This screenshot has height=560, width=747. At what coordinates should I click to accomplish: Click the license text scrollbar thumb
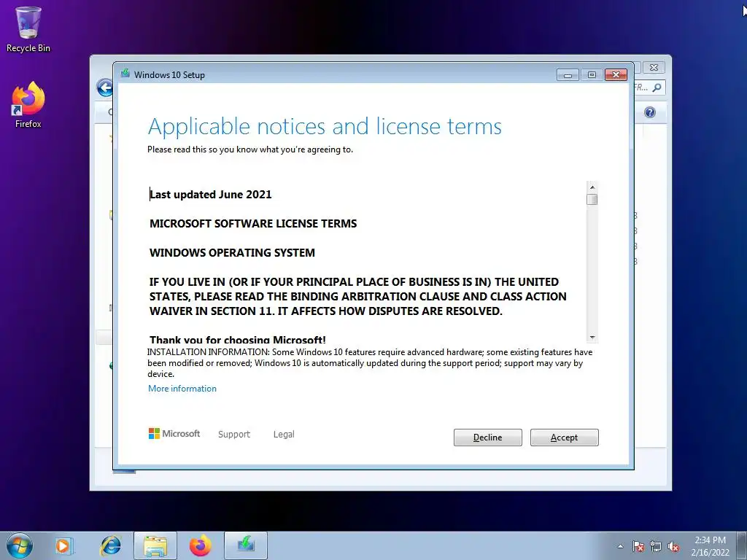(x=592, y=199)
